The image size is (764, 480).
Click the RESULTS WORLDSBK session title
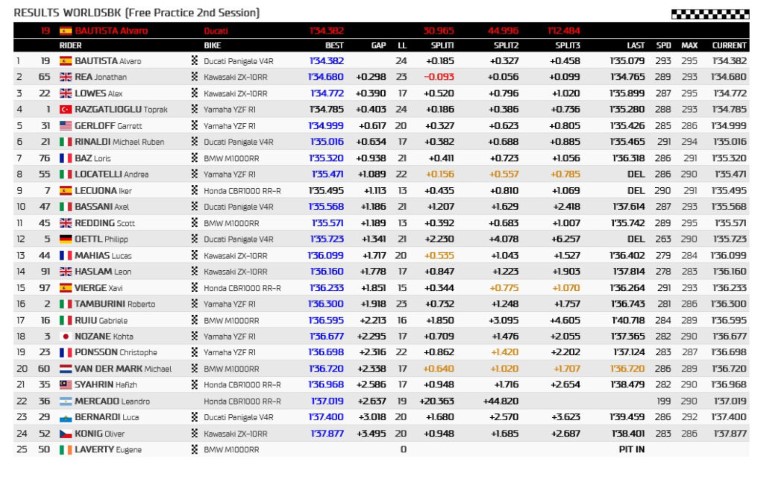click(x=136, y=13)
